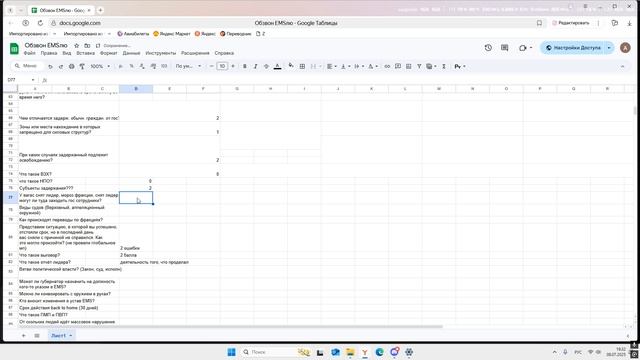This screenshot has width=640, height=360.
Task: Open the Файл menu
Action: coord(29,53)
